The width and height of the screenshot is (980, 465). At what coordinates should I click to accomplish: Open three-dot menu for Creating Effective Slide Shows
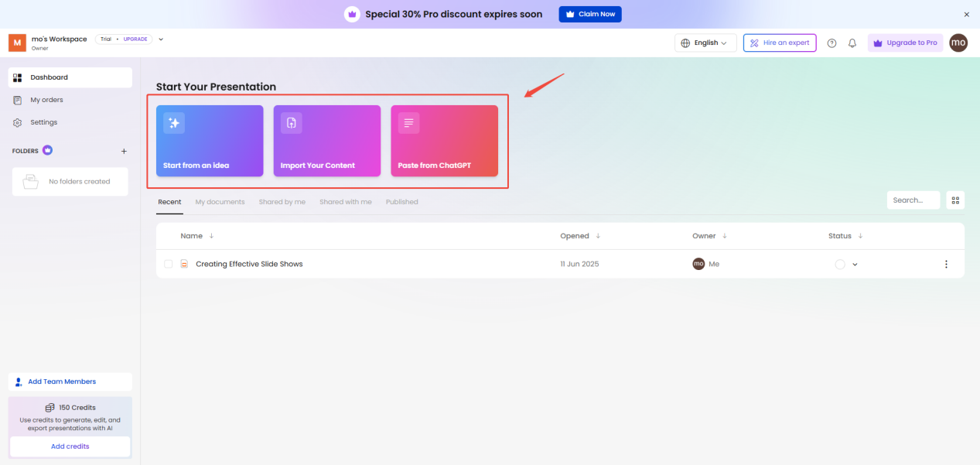point(946,264)
